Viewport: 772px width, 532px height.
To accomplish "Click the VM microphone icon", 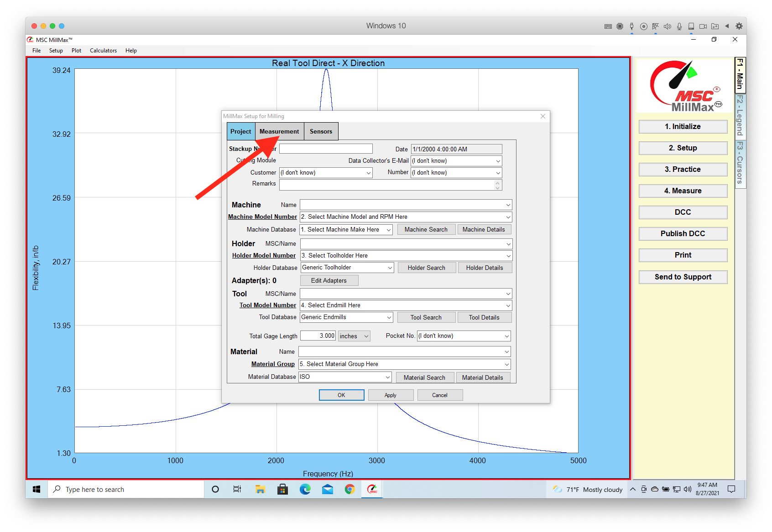I will pos(679,26).
